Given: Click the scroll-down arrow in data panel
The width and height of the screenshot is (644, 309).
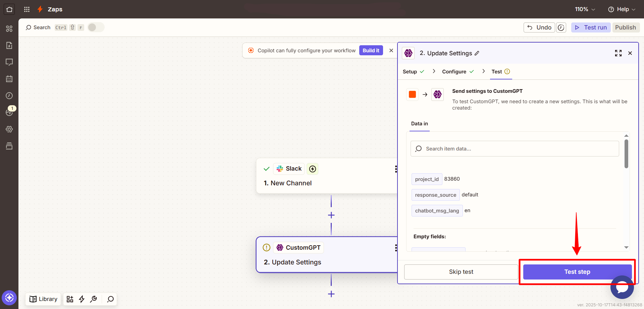Looking at the screenshot, I should click(626, 247).
